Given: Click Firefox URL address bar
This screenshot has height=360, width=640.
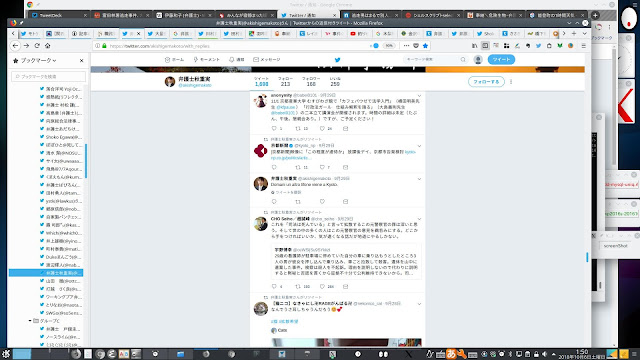Looking at the screenshot, I should click(237, 46).
